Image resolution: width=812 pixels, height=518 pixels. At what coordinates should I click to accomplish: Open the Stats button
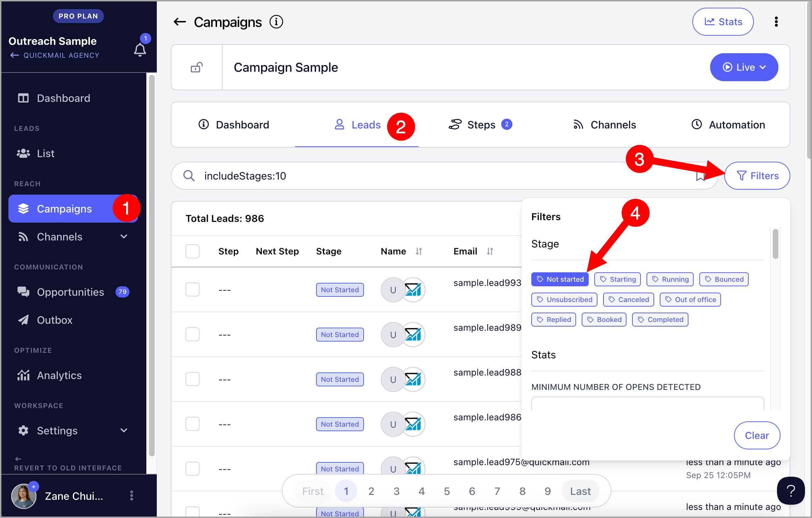tap(723, 22)
